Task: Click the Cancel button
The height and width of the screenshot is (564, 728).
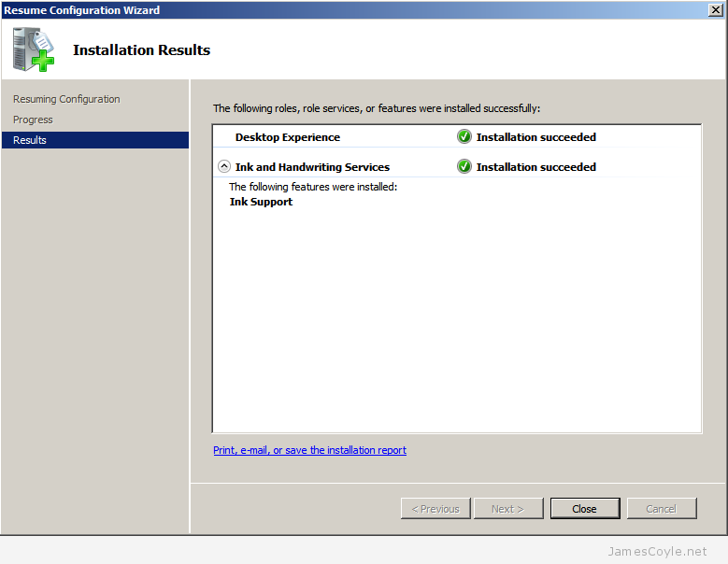Action: click(x=661, y=509)
